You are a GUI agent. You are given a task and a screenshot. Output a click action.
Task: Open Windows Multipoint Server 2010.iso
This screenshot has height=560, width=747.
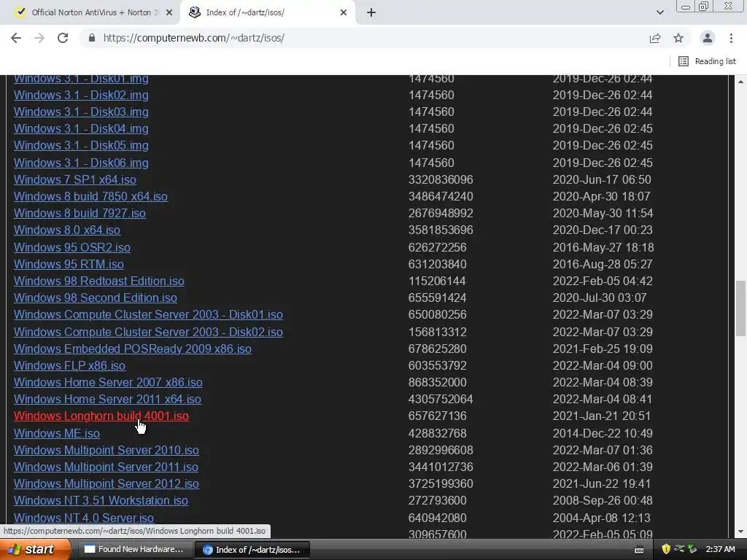tap(107, 450)
